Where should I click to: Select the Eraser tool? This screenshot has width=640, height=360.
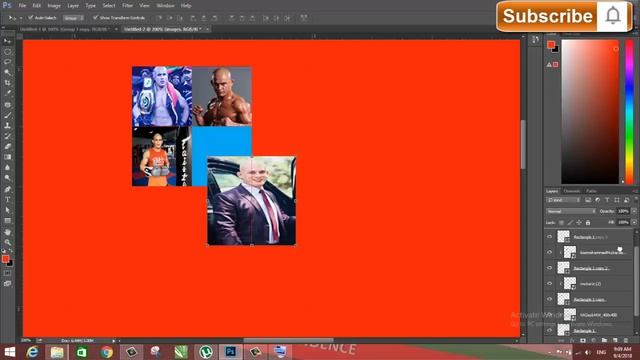[x=7, y=147]
